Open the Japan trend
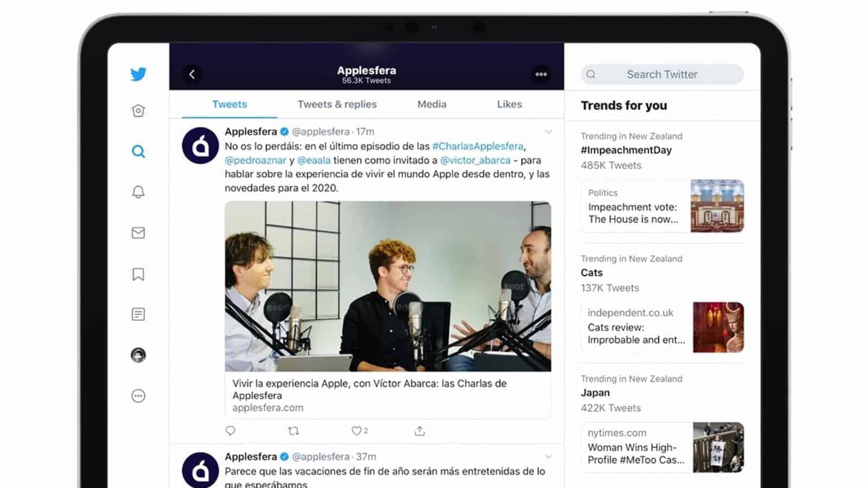 [x=595, y=393]
